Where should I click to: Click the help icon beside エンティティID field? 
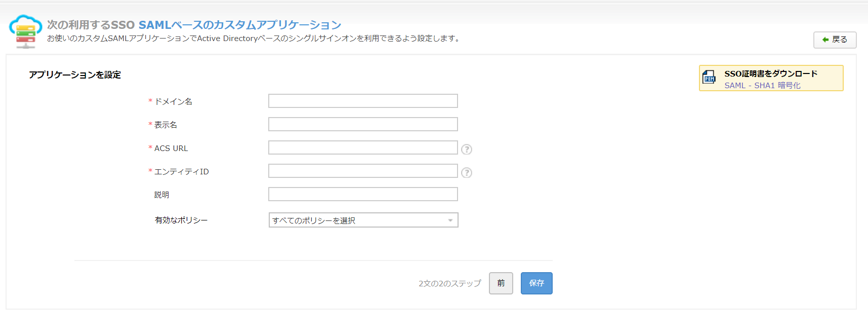point(467,173)
